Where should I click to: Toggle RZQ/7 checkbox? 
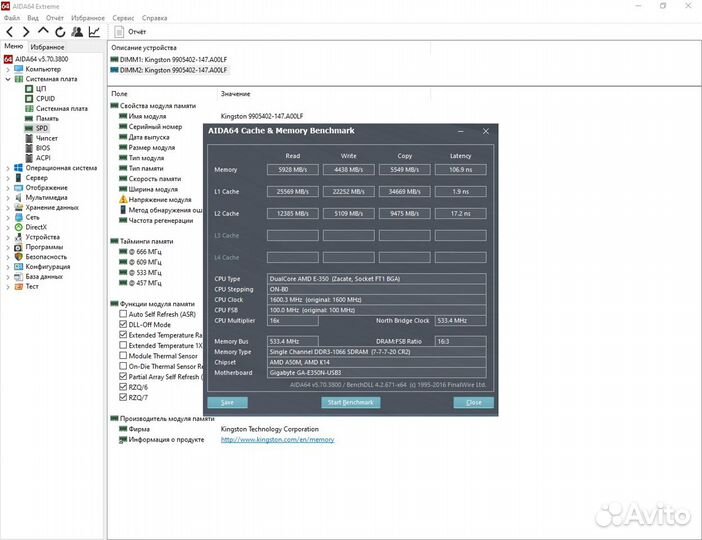point(123,397)
